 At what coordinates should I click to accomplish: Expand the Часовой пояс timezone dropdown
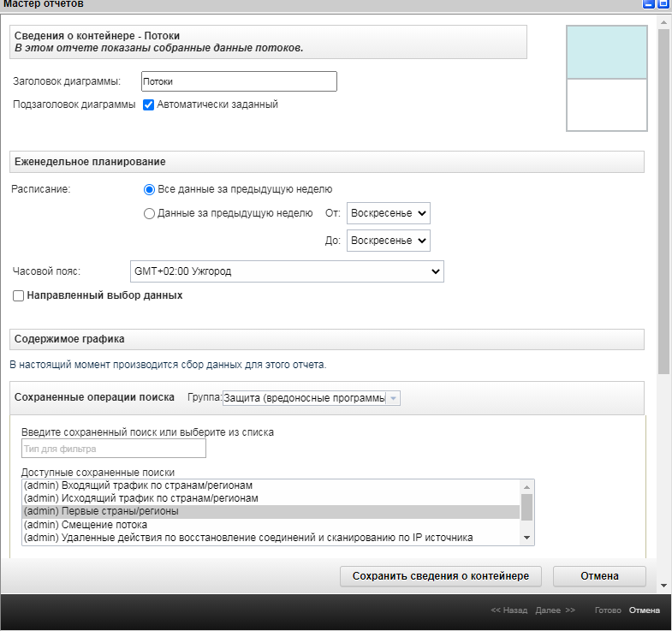tap(287, 271)
